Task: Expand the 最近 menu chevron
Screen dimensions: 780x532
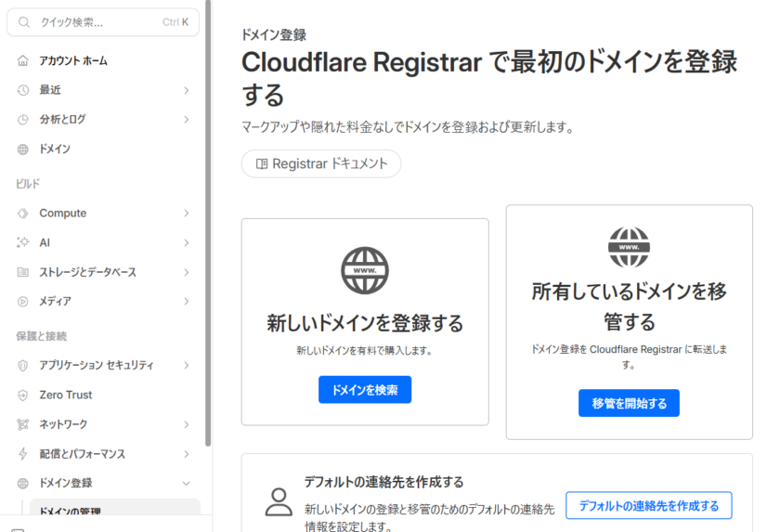Action: [186, 90]
